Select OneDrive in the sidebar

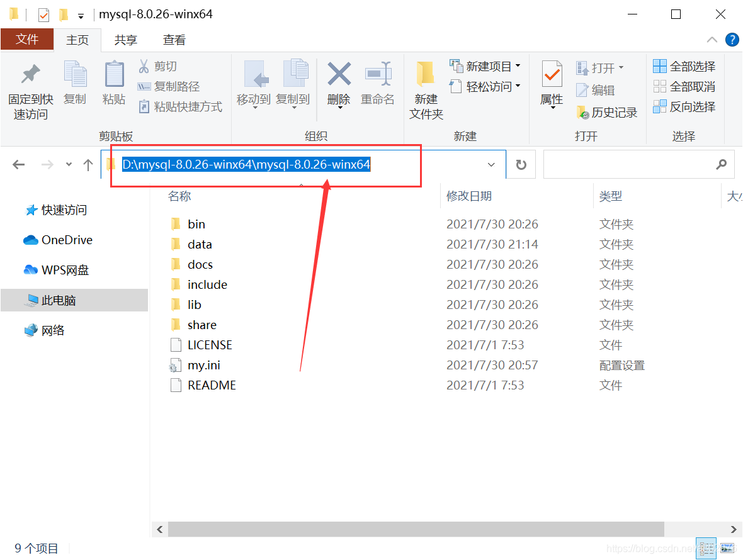click(x=58, y=240)
